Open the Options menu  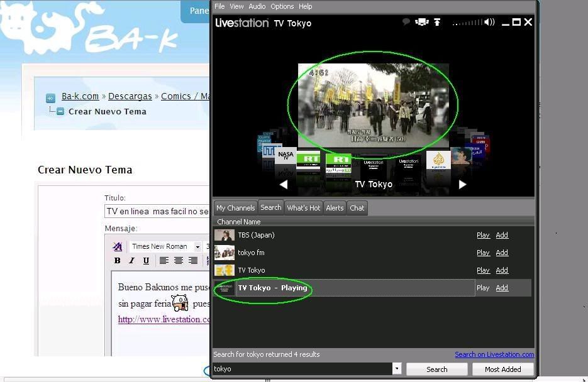click(x=282, y=6)
